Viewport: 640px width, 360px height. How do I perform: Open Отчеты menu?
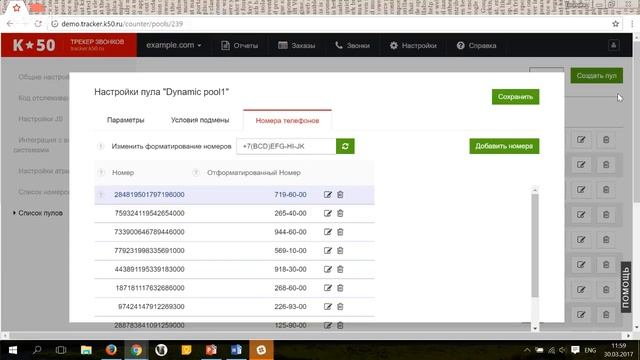[x=240, y=45]
